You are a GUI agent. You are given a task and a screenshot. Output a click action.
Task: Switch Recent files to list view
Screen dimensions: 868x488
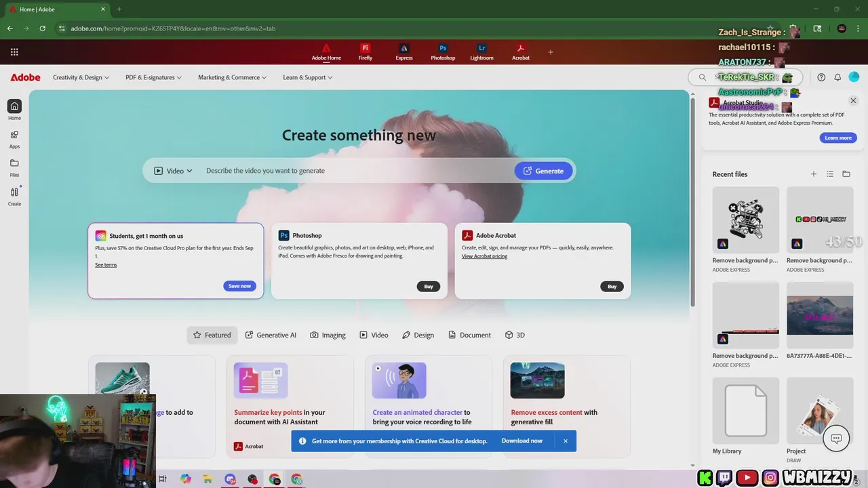pyautogui.click(x=830, y=174)
